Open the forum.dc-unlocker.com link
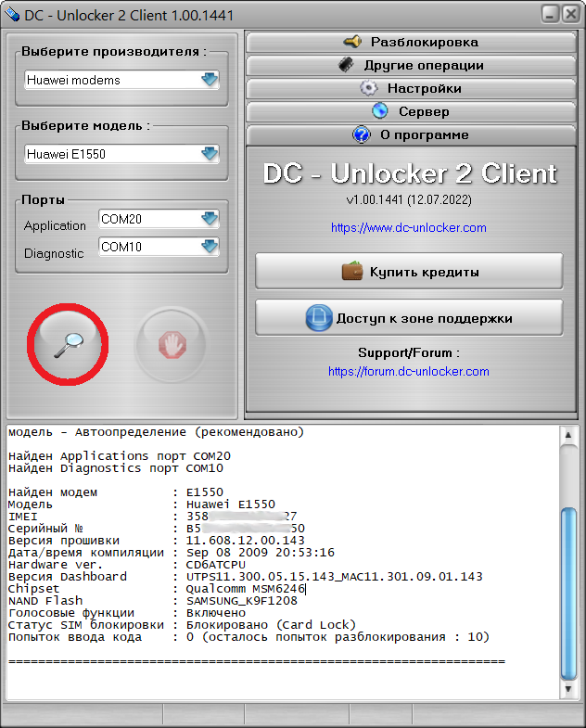 click(409, 372)
